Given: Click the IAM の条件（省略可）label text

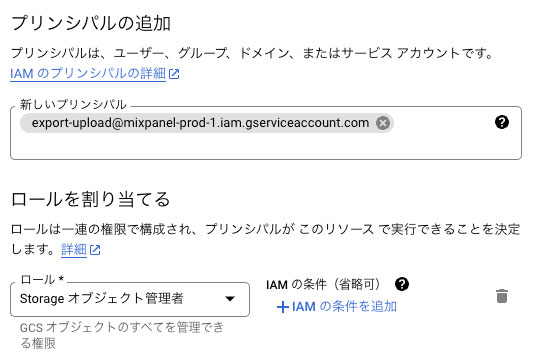Looking at the screenshot, I should [325, 284].
